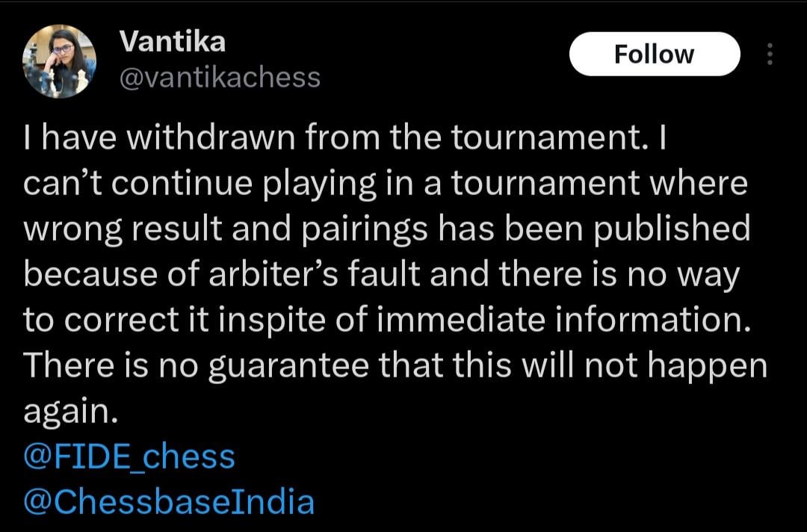Click the @vantikachess handle
This screenshot has height=532, width=807.
click(x=220, y=76)
